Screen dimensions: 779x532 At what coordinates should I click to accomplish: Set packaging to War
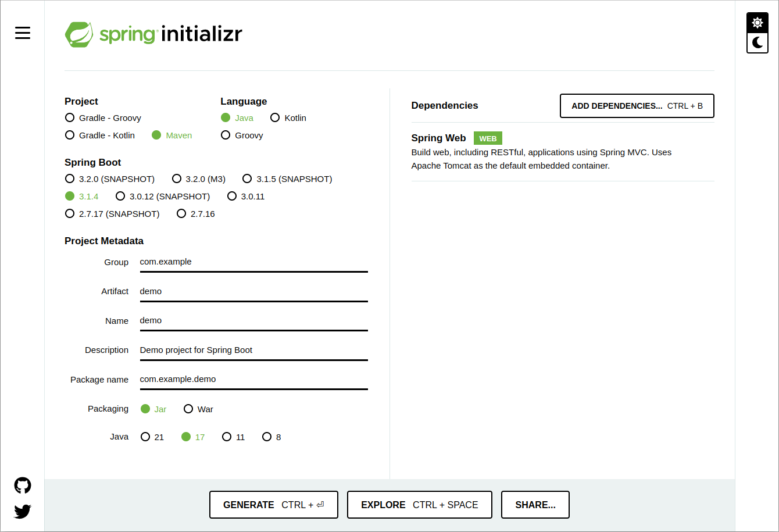click(x=198, y=409)
